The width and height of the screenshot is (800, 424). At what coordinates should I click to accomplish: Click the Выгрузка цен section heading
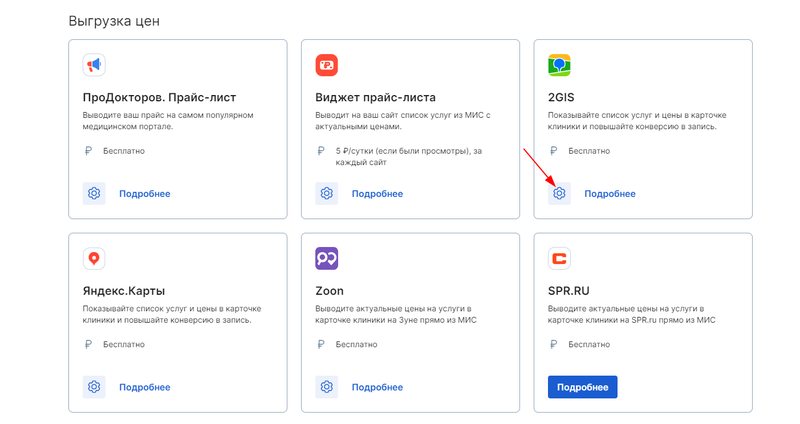[114, 21]
